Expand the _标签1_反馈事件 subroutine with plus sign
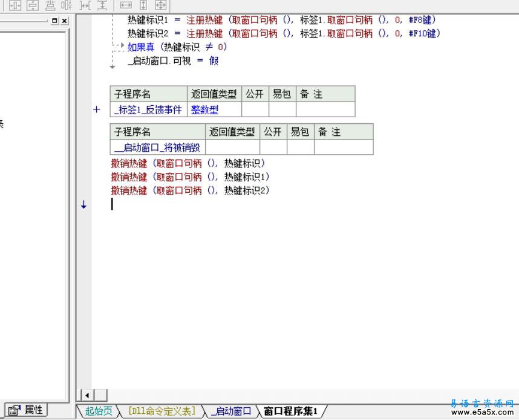This screenshot has height=420, width=519. pyautogui.click(x=96, y=109)
